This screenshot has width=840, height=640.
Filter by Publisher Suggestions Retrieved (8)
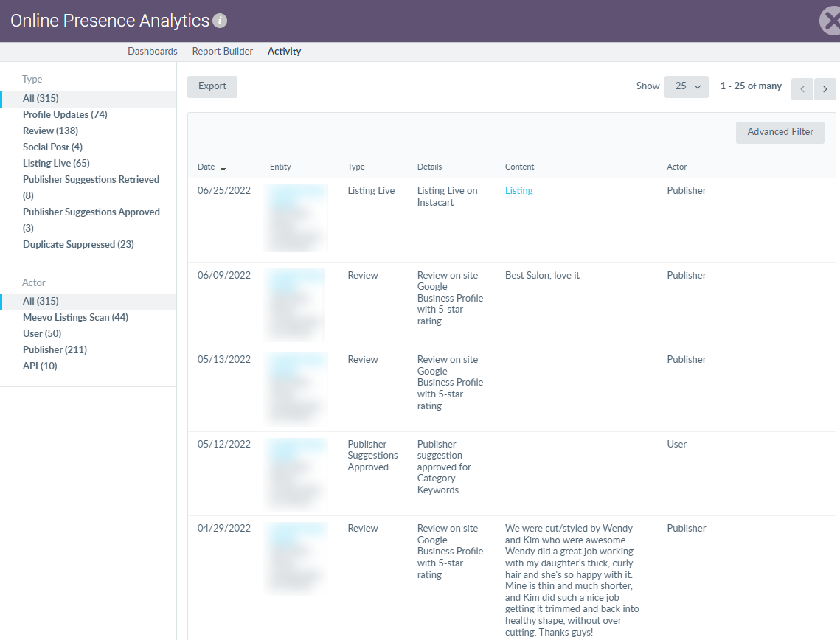(x=91, y=187)
